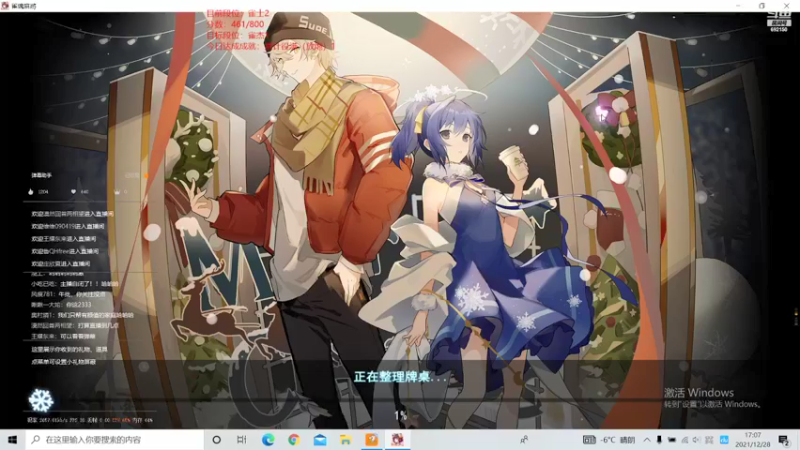Click the game window title bar icon
The image size is (800, 450).
[5, 6]
